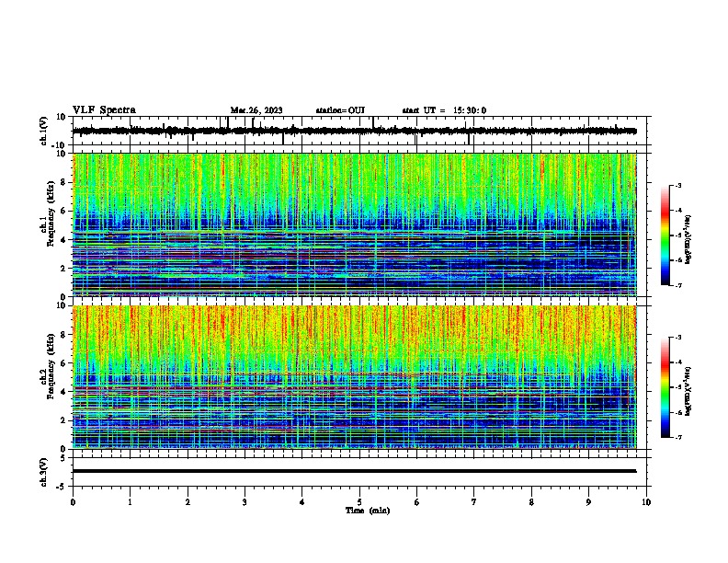Screen dimensions: 728x563
Task: Click tick label "10" on the Time axis
Action: (x=646, y=502)
